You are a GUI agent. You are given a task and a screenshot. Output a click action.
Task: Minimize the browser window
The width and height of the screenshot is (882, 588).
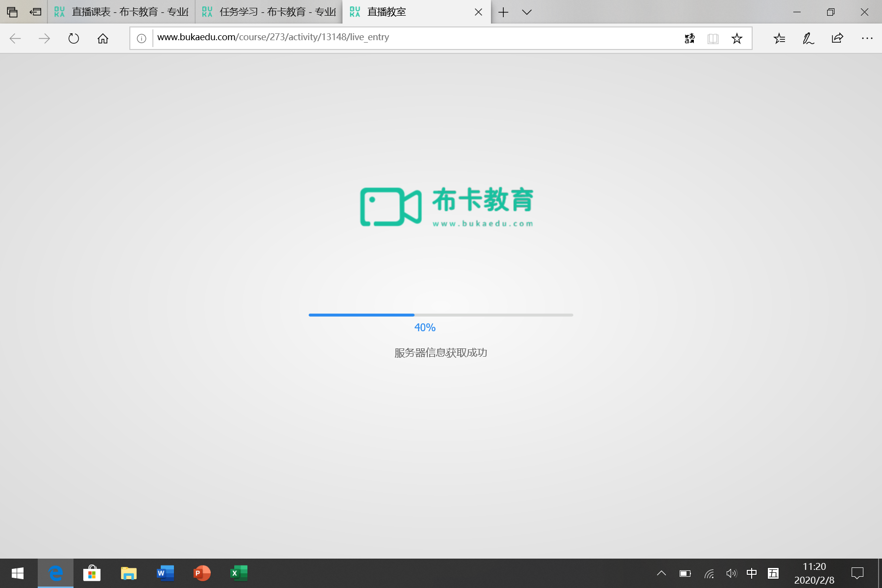[797, 12]
